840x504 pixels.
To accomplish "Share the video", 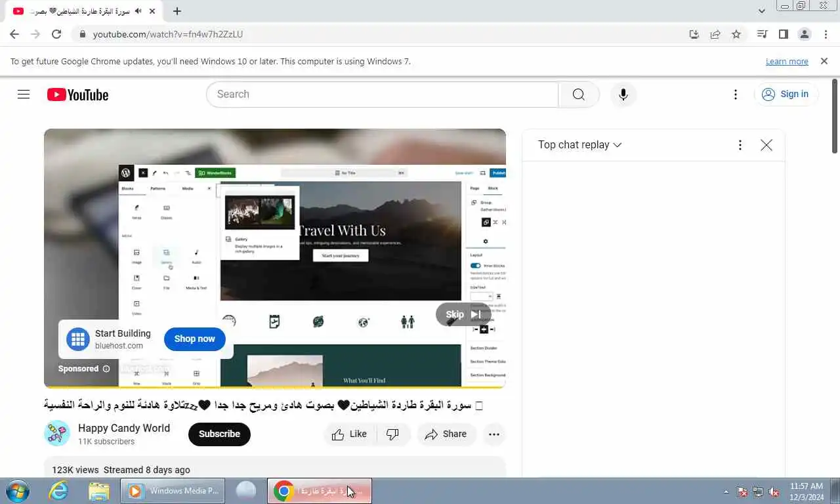I will click(446, 434).
